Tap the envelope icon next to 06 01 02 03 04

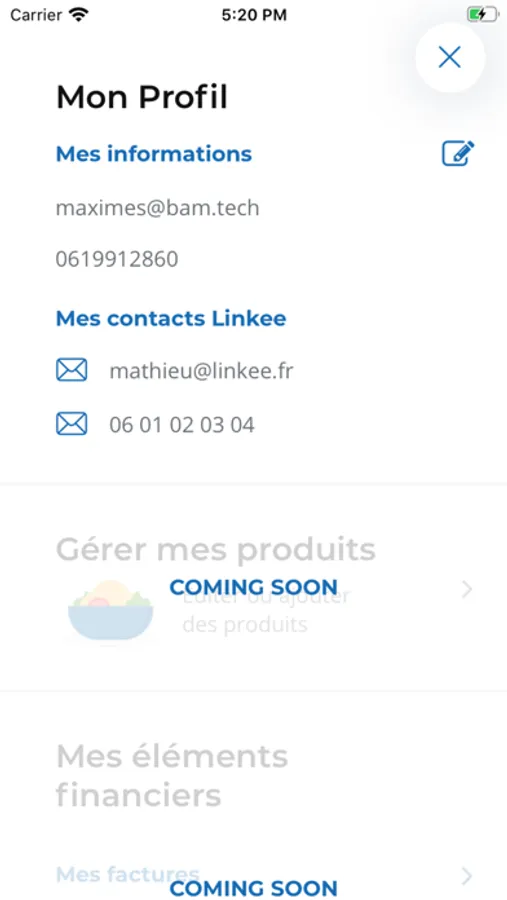point(72,424)
